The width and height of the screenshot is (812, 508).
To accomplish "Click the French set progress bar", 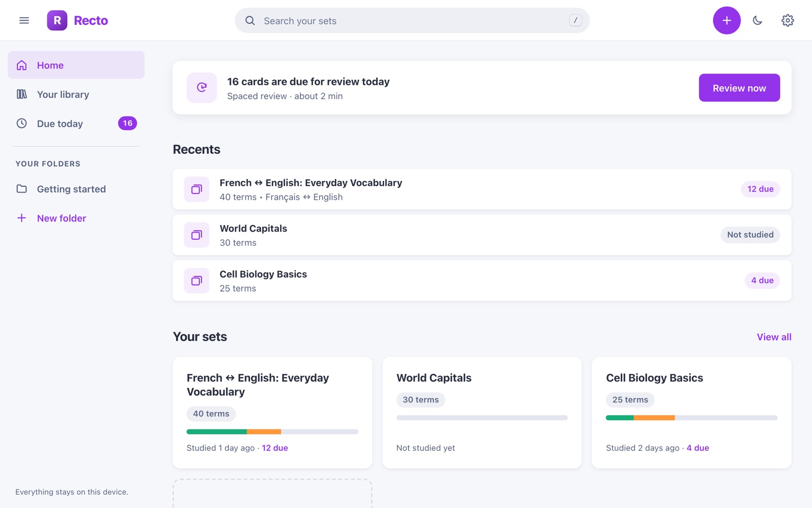I will pyautogui.click(x=272, y=432).
